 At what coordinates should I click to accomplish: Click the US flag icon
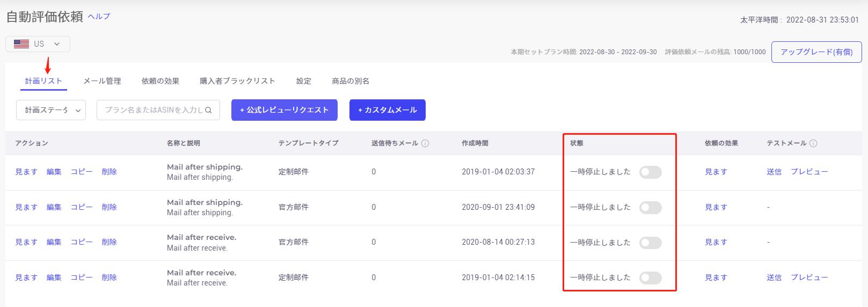[x=21, y=44]
